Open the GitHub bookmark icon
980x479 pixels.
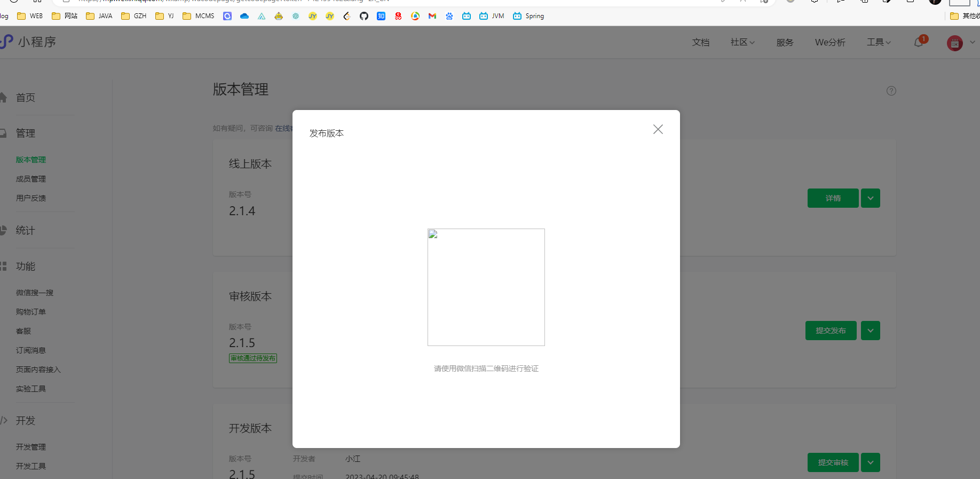364,16
